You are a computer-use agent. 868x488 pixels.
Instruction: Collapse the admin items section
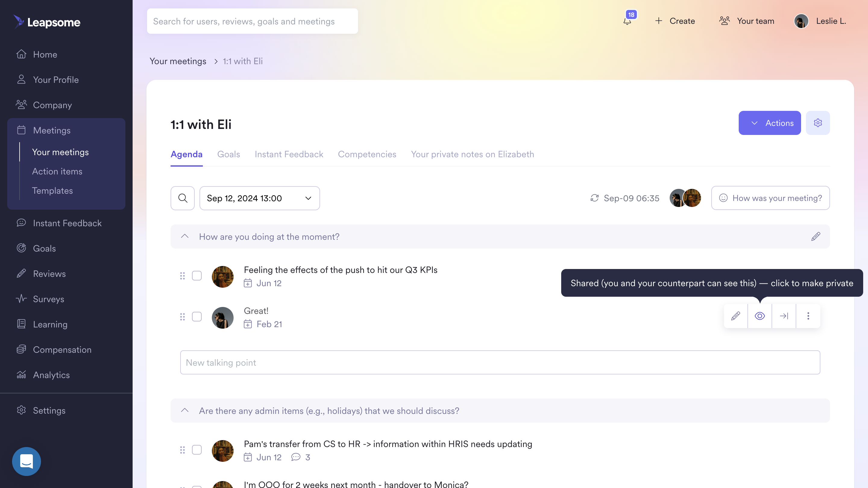coord(185,411)
